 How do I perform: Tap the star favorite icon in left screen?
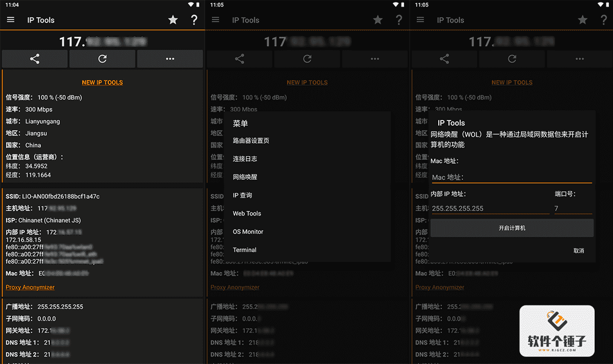(173, 20)
